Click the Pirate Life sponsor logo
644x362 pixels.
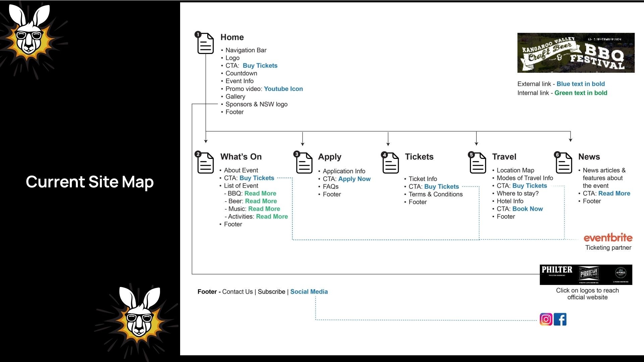pos(589,274)
